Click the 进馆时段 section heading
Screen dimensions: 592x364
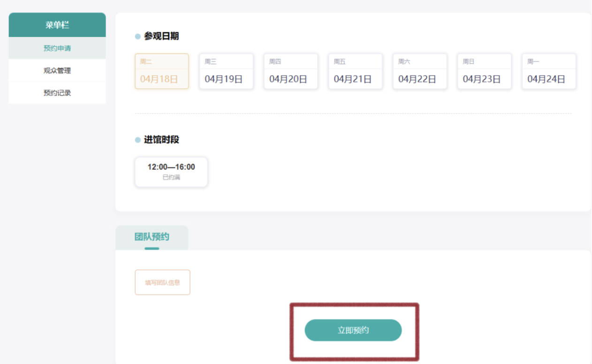point(161,140)
